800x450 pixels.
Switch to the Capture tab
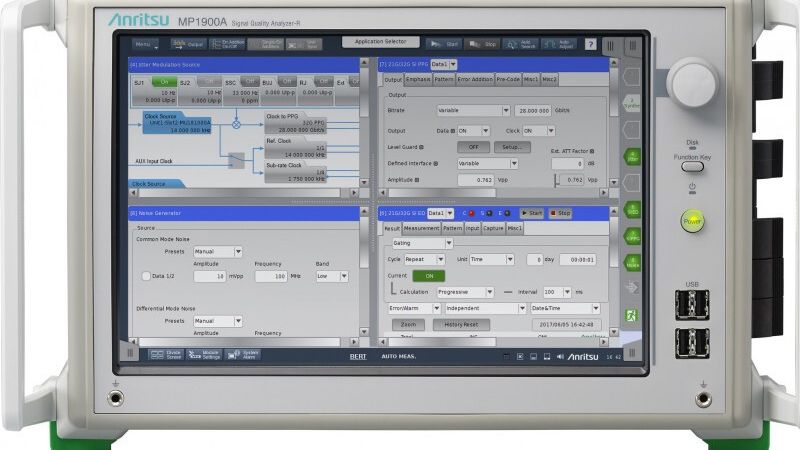point(493,228)
